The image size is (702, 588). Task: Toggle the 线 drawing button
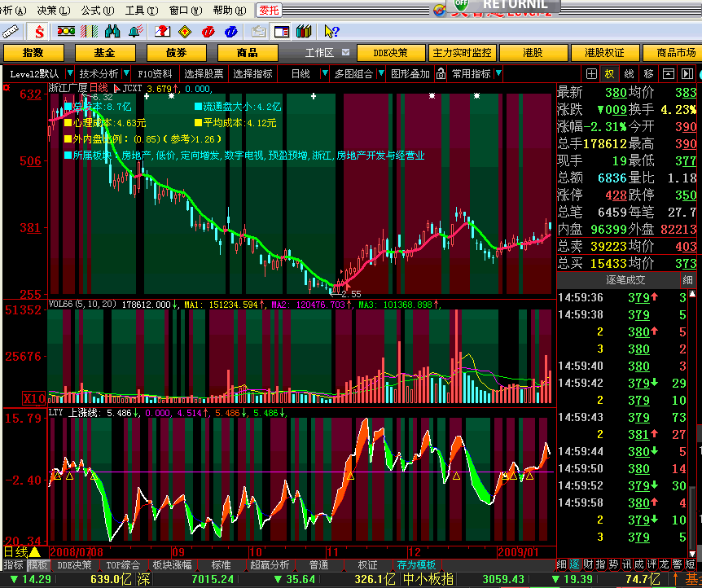click(629, 74)
